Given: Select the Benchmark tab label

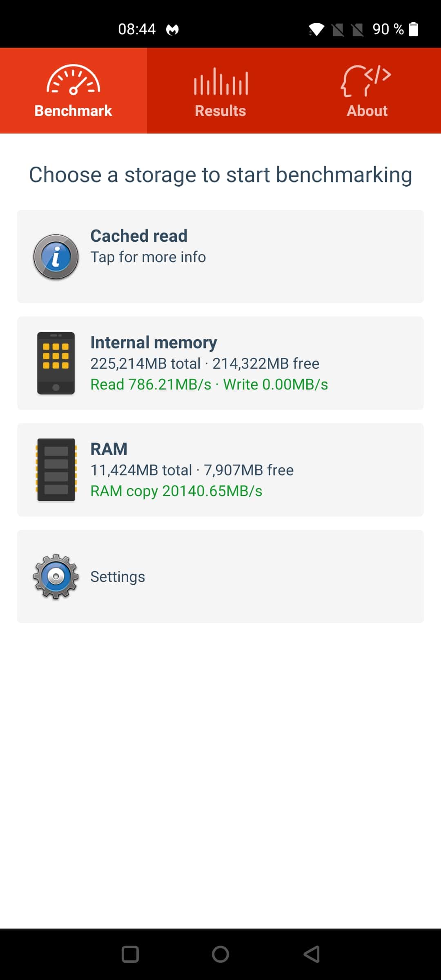Looking at the screenshot, I should pos(73,111).
